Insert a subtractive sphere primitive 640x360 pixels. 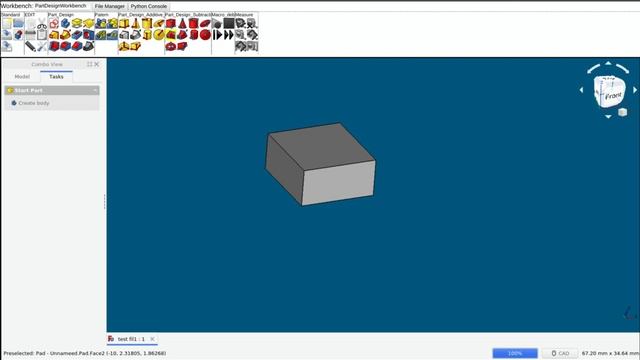point(205,35)
